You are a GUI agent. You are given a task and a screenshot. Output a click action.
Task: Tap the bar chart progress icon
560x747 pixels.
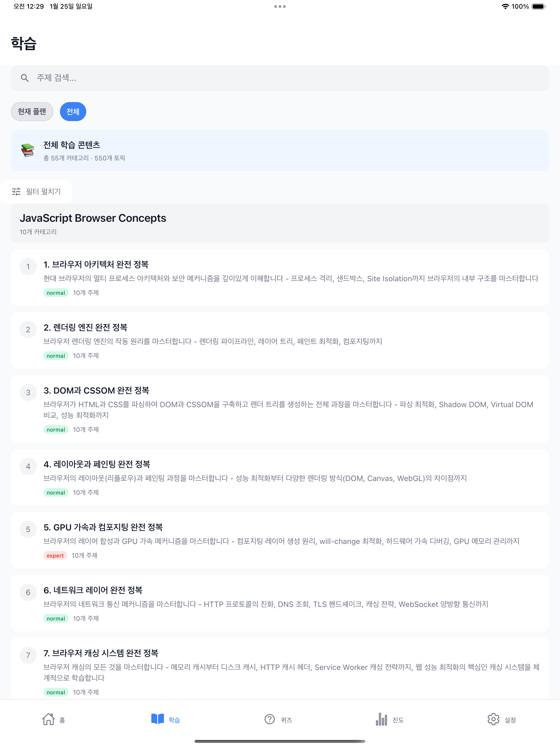(381, 719)
